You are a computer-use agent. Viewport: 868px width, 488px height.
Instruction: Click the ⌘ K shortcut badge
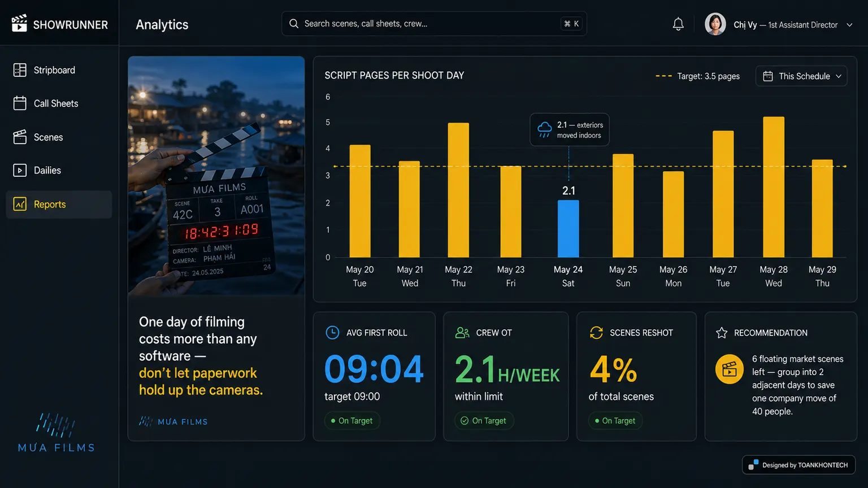[571, 24]
